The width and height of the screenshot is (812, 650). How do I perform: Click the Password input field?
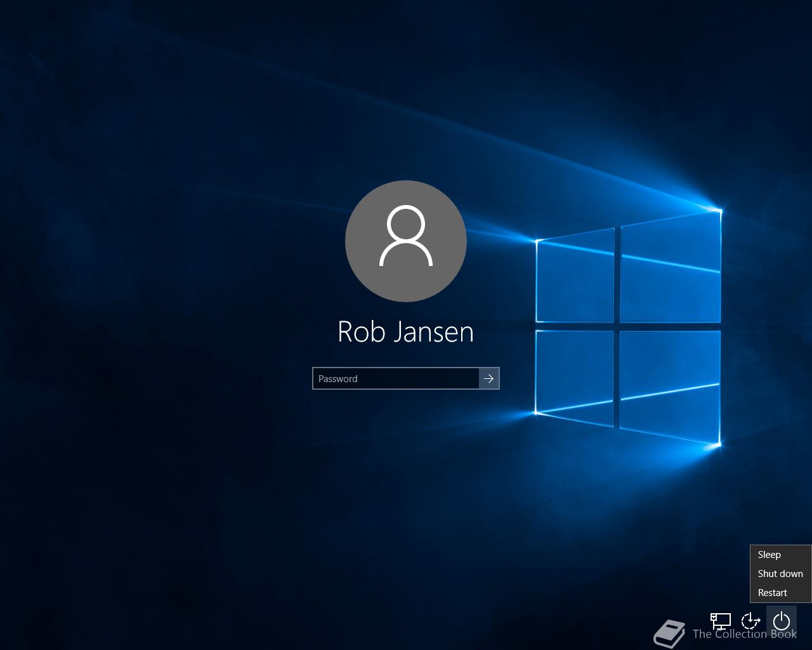tap(396, 378)
